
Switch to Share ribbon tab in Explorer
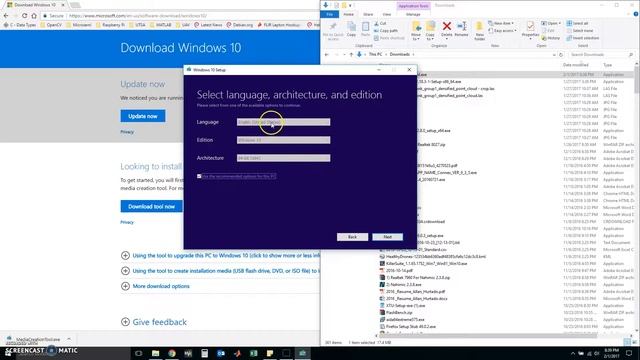(368, 14)
